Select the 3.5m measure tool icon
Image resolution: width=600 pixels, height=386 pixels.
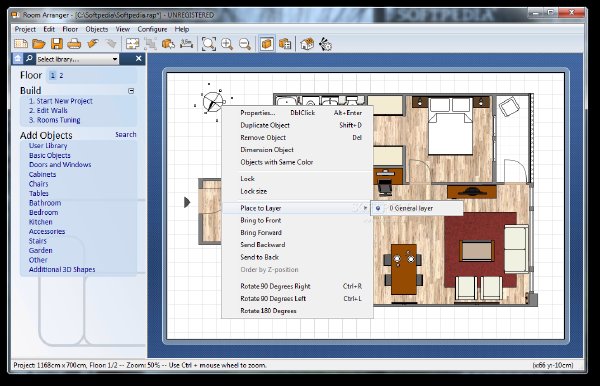[186, 44]
